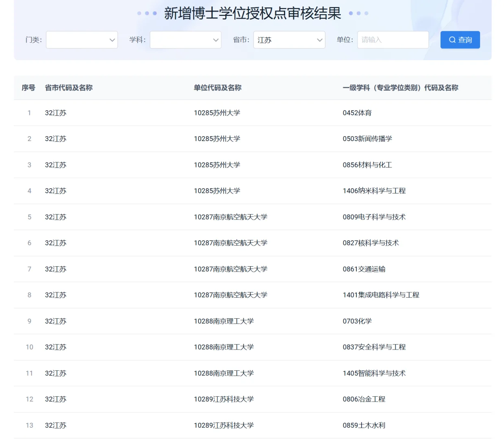Click the 省市代码及名称 column header
504x439 pixels.
click(69, 88)
